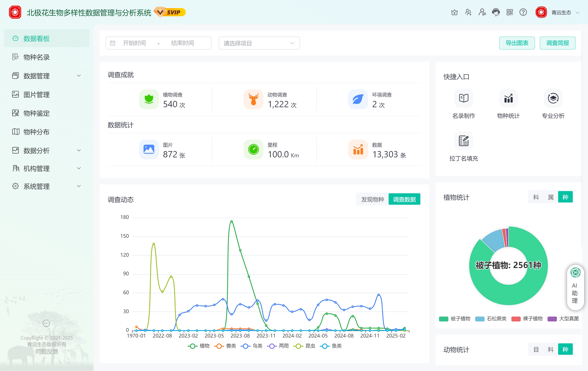Open 物种统计 quick entry icon

(x=508, y=98)
